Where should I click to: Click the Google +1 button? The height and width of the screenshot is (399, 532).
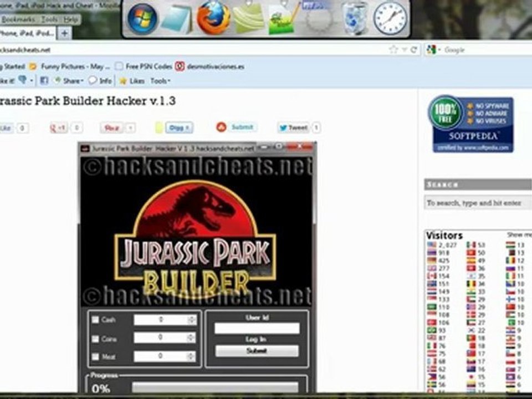tap(59, 127)
